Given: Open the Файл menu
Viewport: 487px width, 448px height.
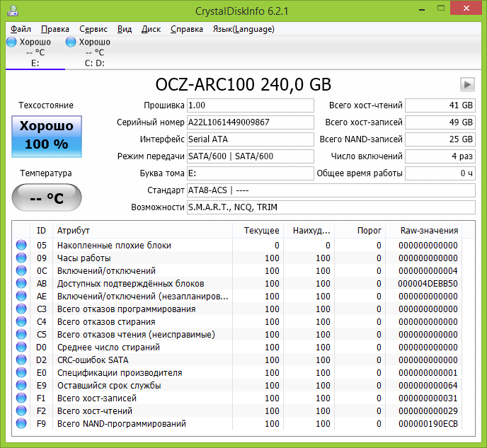Looking at the screenshot, I should pos(21,29).
